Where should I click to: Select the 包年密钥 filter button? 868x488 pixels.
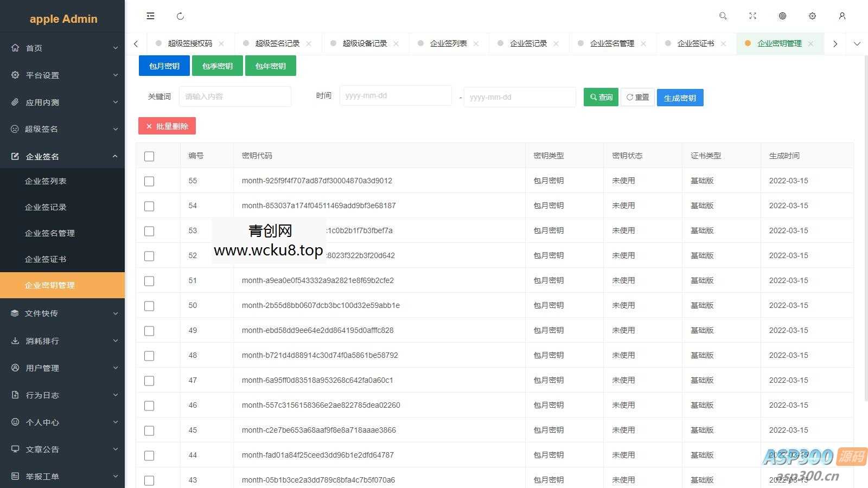[x=270, y=66]
